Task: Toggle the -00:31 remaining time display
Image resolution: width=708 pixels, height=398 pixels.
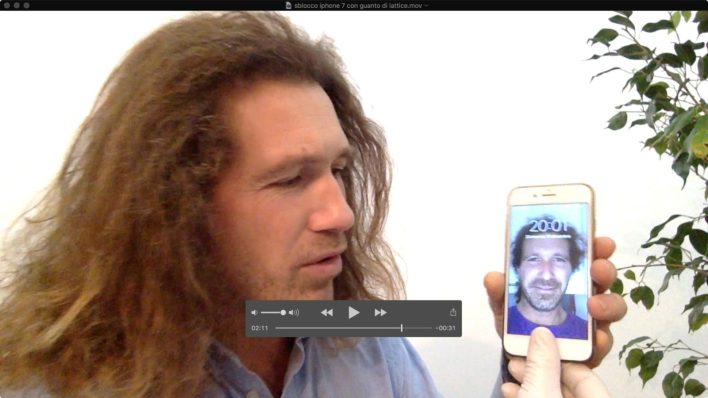Action: tap(446, 328)
